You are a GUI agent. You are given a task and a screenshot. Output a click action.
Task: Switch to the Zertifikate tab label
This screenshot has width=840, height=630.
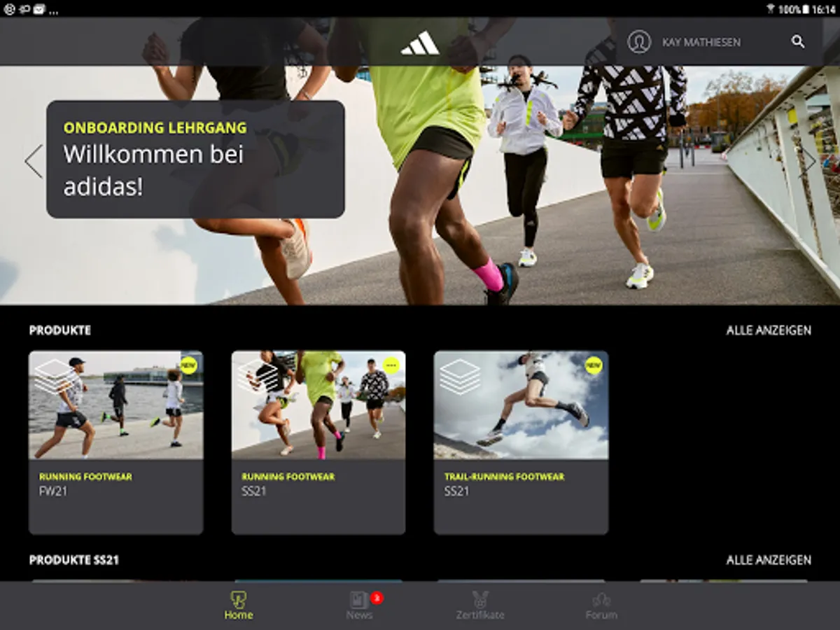coord(480,615)
